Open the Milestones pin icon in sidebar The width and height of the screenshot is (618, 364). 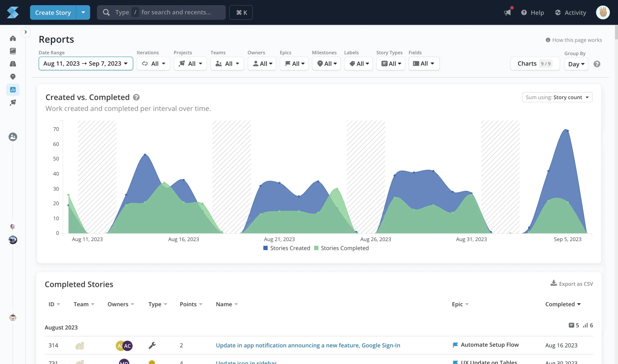pos(13,77)
